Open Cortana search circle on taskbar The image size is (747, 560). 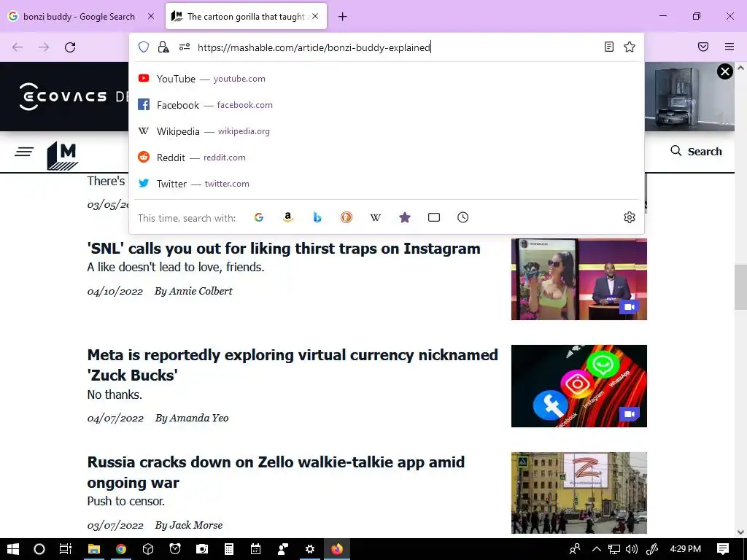pyautogui.click(x=39, y=549)
